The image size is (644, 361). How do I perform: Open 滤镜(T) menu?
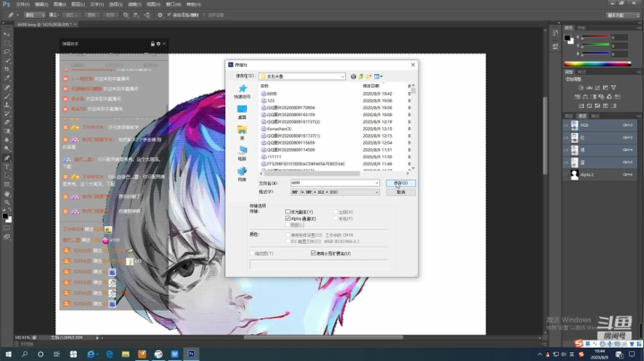134,4
